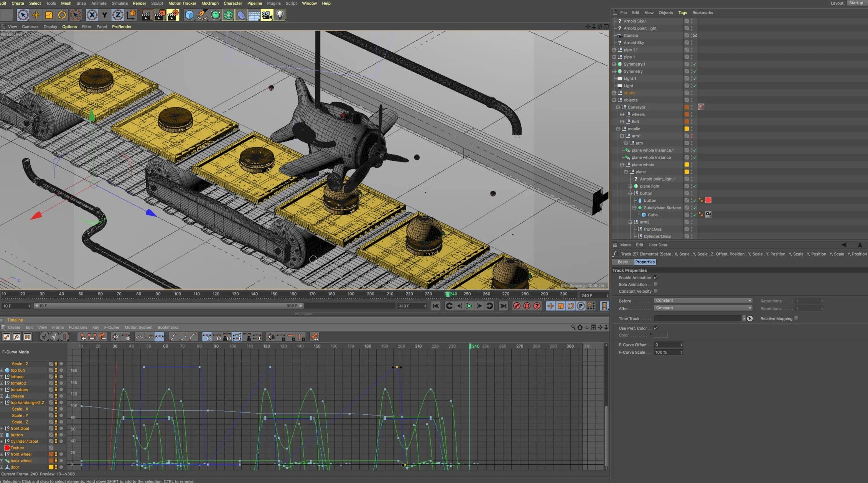Collapse the Conveyor group
Screen dimensions: 868x483
coord(618,107)
